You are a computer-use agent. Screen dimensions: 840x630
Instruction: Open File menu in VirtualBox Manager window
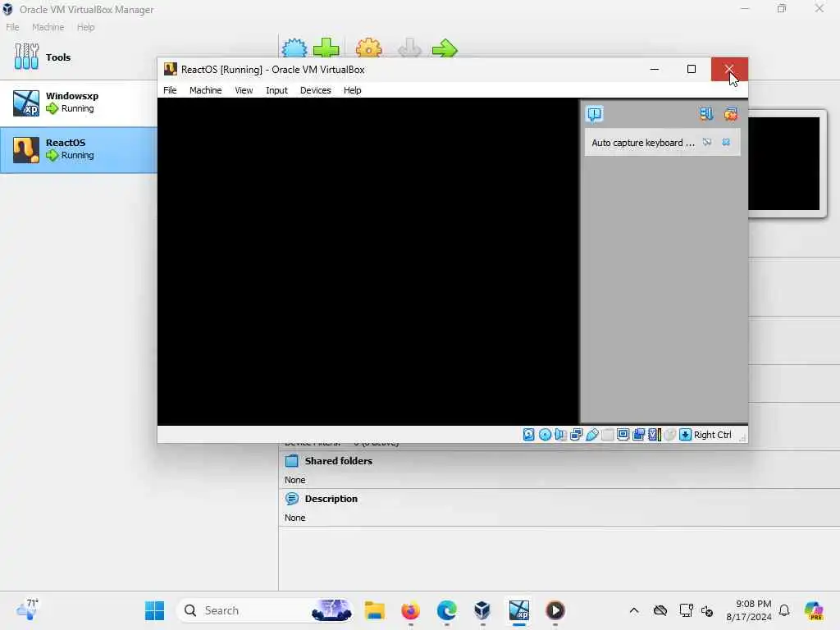12,27
